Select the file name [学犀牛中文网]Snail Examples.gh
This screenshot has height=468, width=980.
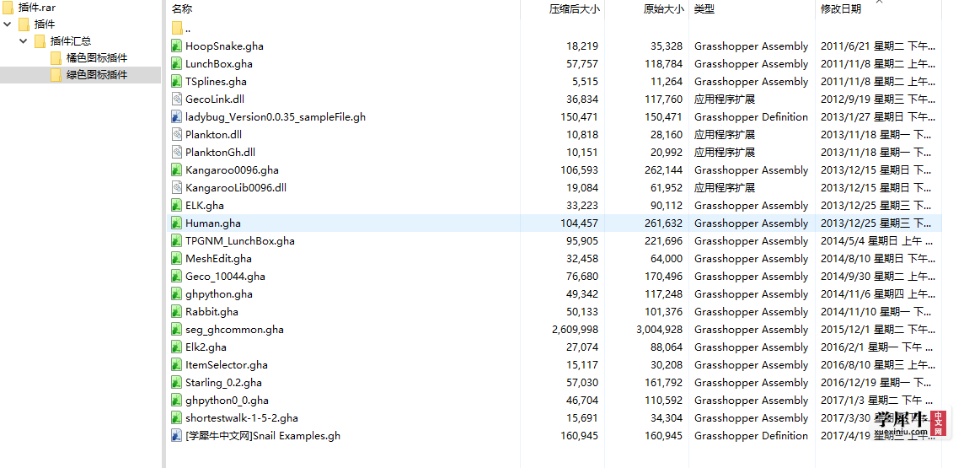[263, 435]
